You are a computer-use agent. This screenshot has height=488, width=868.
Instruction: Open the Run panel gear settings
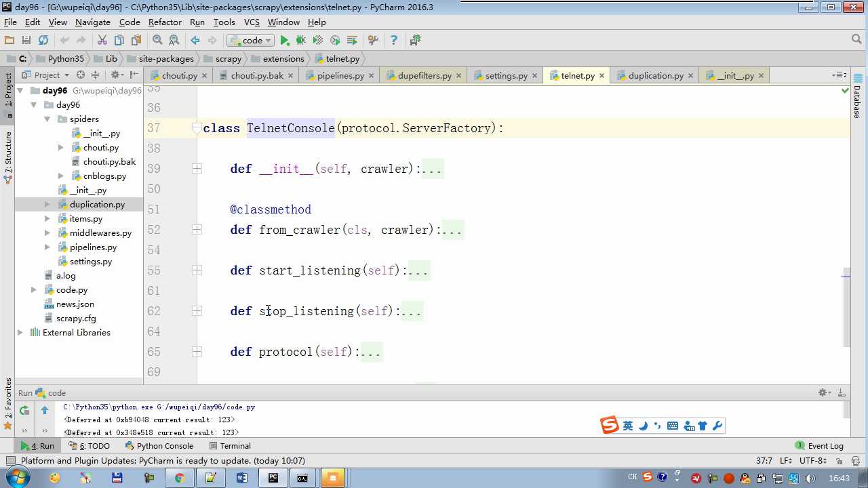[824, 392]
